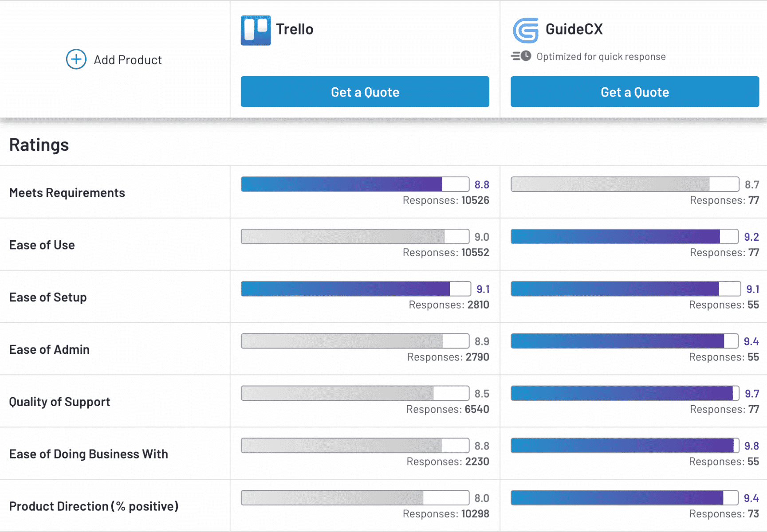Select Responses: 2790 text

[x=448, y=357]
